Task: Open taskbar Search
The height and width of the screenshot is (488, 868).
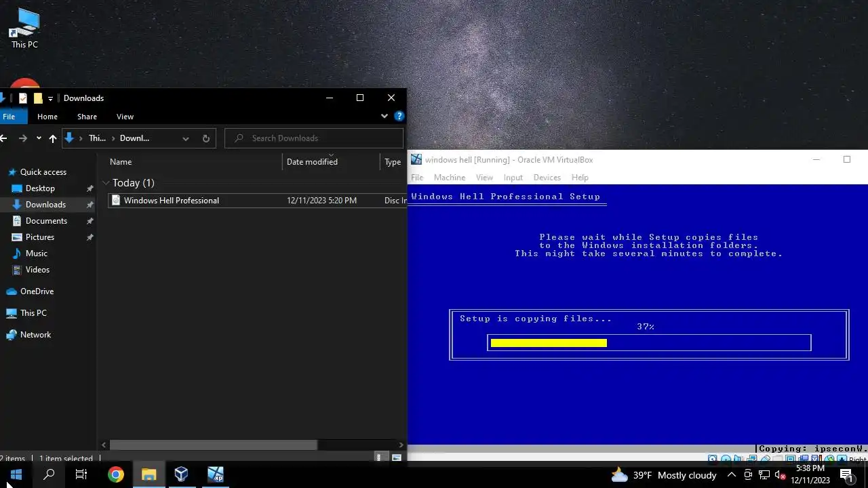Action: (49, 474)
